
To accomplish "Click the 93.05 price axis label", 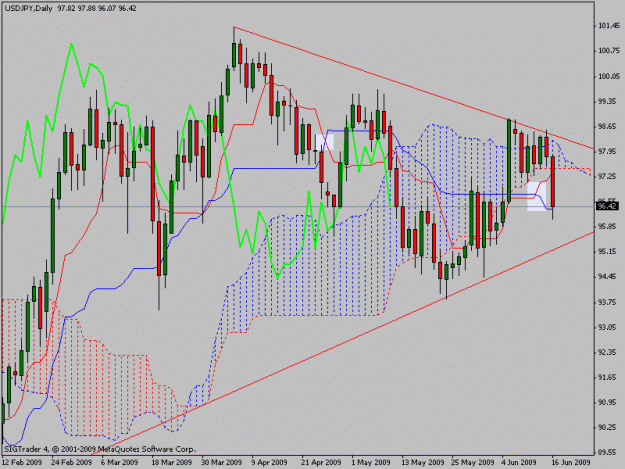I will click(609, 328).
